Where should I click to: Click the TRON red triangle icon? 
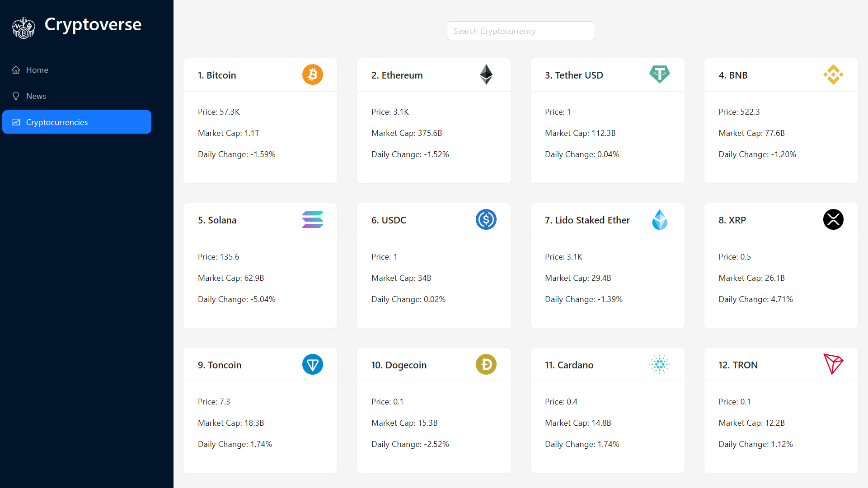click(x=833, y=364)
